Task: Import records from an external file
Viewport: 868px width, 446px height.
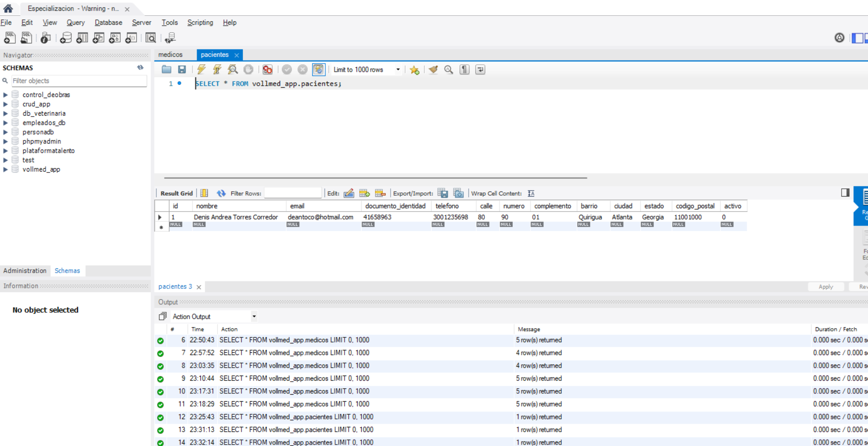Action: point(459,193)
